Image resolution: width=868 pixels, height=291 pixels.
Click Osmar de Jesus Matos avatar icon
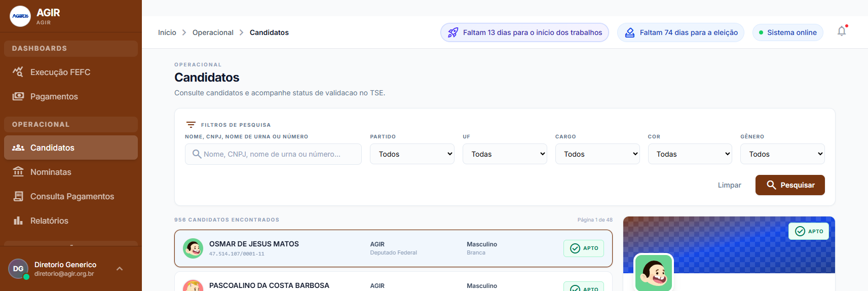pyautogui.click(x=193, y=248)
